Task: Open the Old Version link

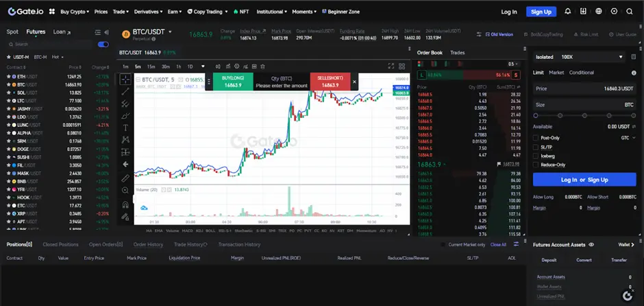Action: [x=499, y=34]
